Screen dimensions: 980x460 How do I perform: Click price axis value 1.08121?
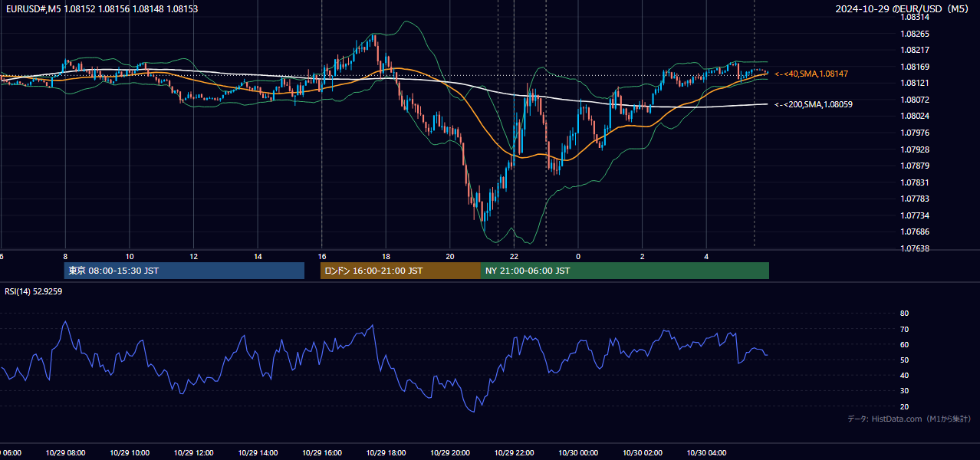tap(915, 83)
